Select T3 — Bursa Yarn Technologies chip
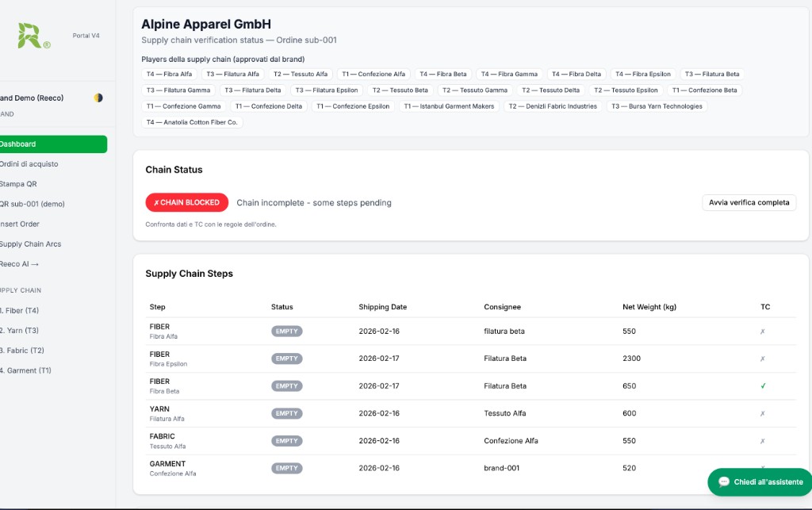812x510 pixels. (x=657, y=106)
